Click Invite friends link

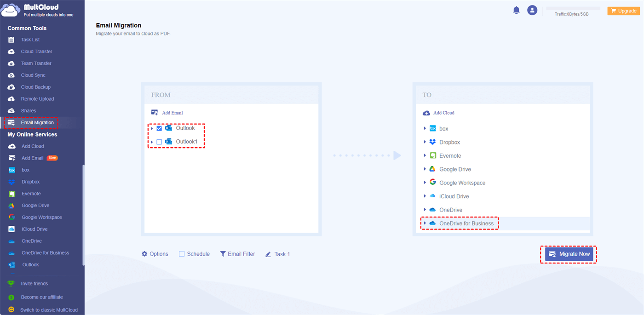[34, 284]
